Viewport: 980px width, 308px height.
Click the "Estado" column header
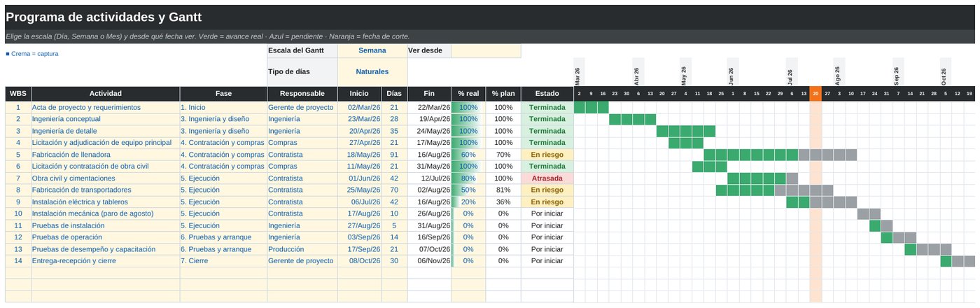pyautogui.click(x=547, y=93)
